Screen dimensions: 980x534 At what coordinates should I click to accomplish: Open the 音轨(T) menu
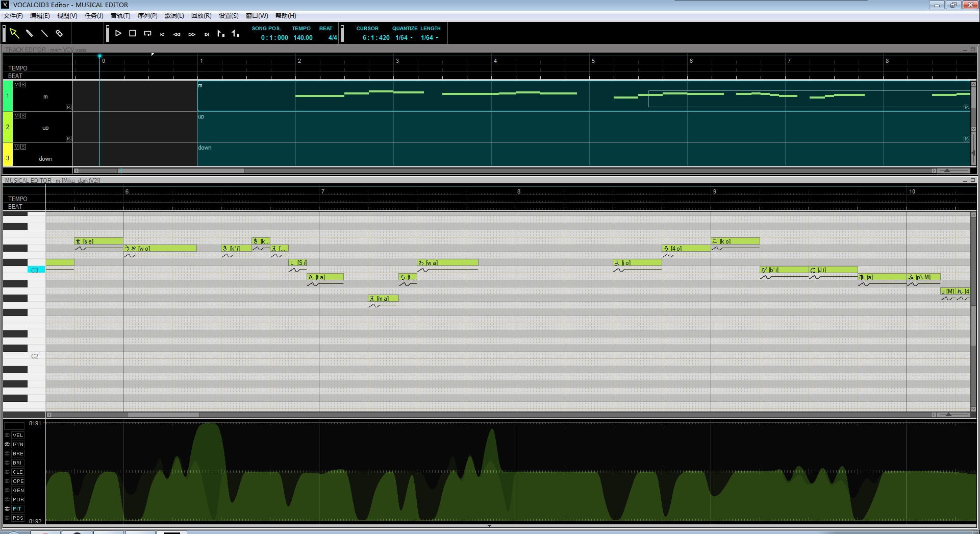point(120,16)
